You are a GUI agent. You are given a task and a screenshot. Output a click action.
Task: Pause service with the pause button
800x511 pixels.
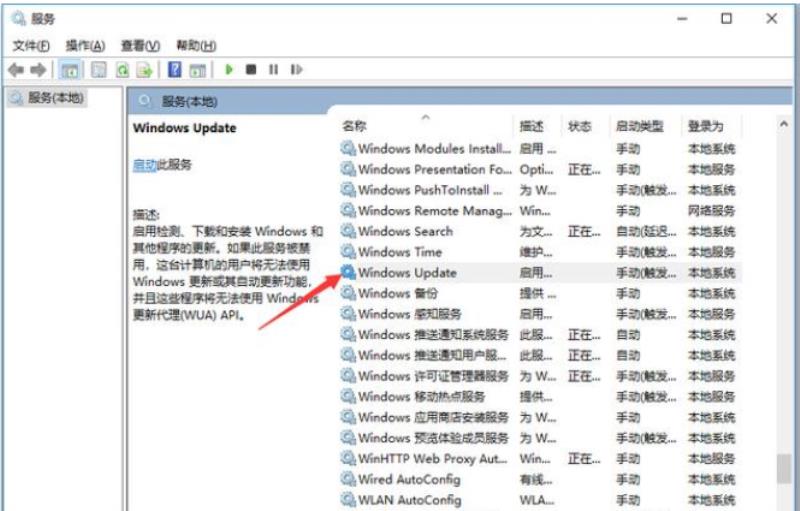273,69
